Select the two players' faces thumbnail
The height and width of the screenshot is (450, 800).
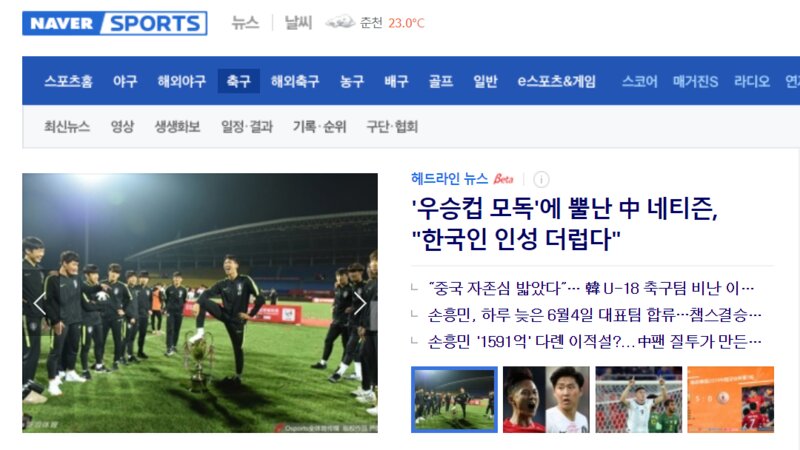(546, 399)
